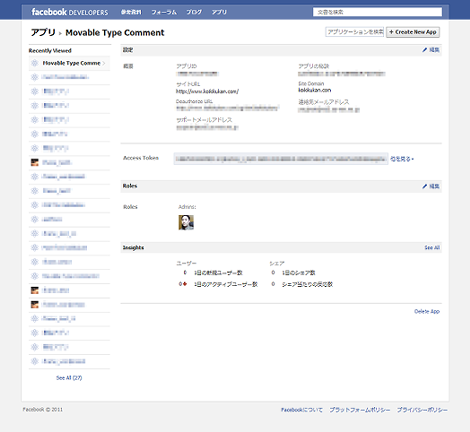Open the site URL link http://www.koikikukan.com/
The height and width of the screenshot is (432, 470).
pyautogui.click(x=207, y=91)
